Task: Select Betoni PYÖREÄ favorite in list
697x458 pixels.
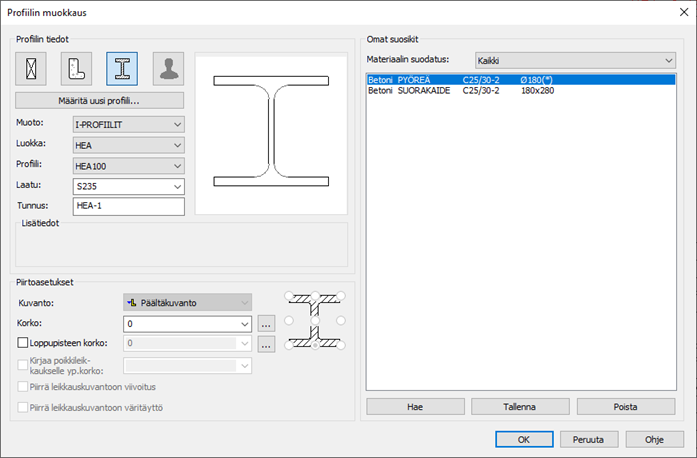Action: pyautogui.click(x=520, y=79)
